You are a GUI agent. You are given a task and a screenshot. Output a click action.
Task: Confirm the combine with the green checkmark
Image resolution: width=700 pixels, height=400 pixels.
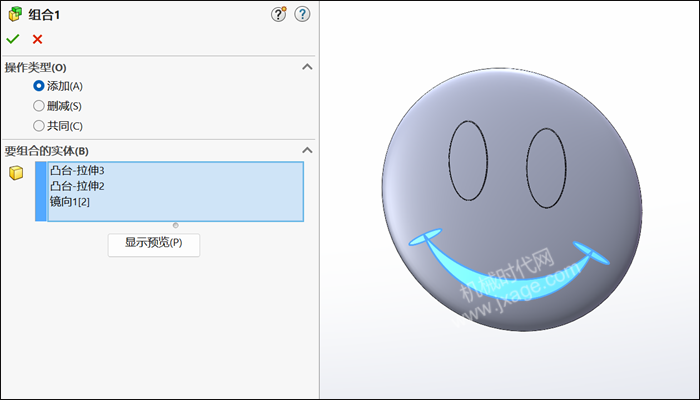tap(12, 39)
